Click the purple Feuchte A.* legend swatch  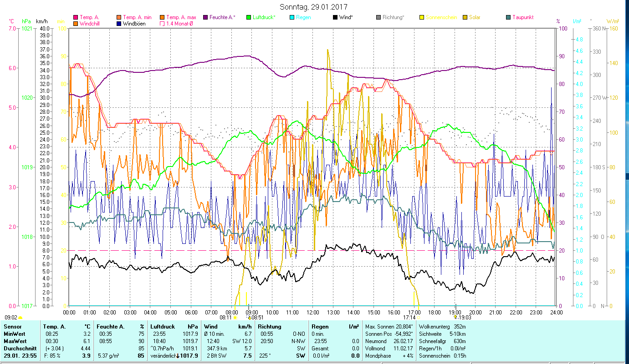tap(205, 18)
